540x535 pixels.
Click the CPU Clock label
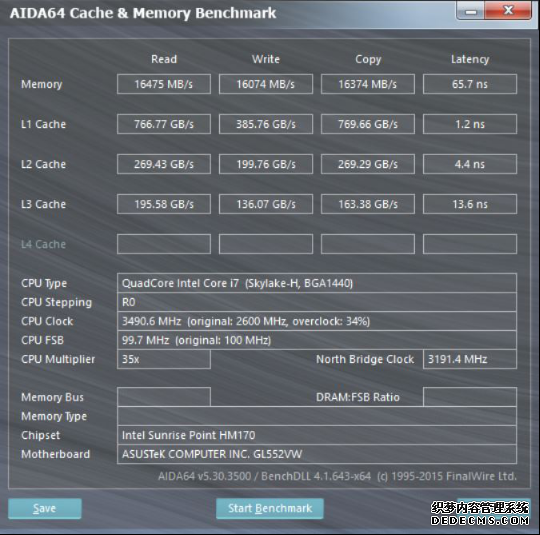tap(47, 321)
